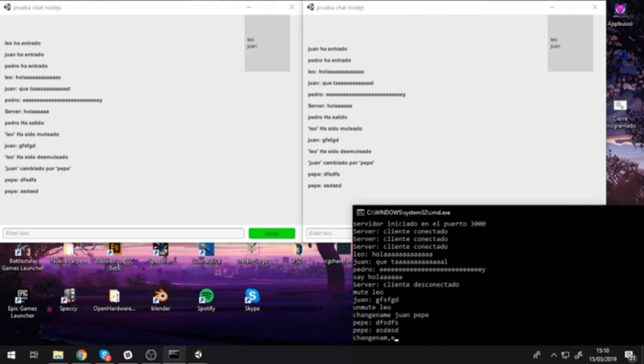The height and width of the screenshot is (364, 644).
Task: Switch to Unity app in the taskbar
Action: (197, 354)
